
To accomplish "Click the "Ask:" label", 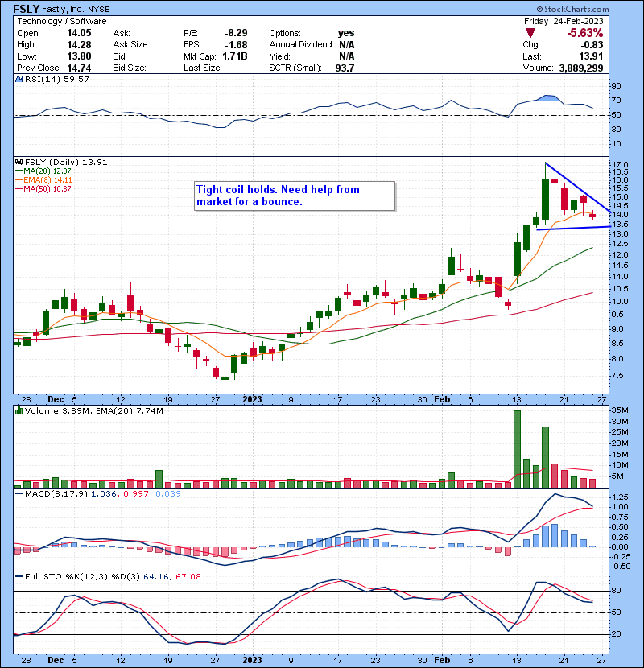I will (x=122, y=33).
